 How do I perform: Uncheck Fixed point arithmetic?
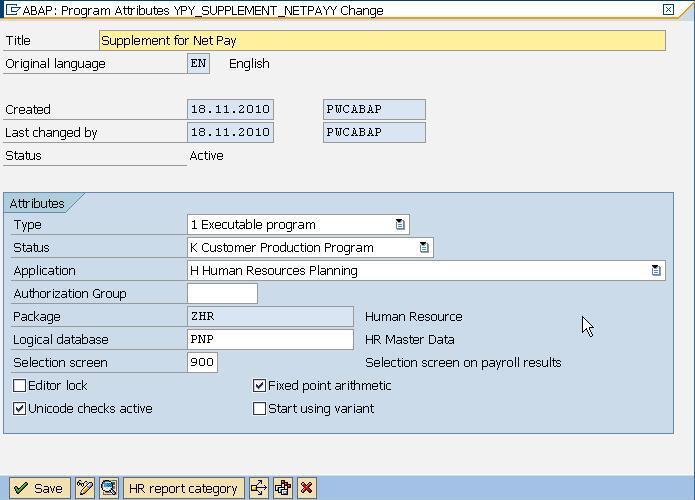tap(260, 385)
